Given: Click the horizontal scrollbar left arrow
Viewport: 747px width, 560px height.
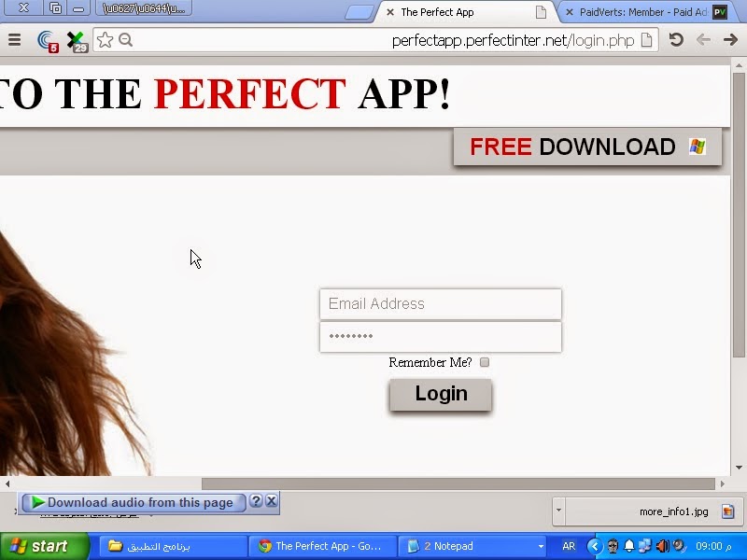Looking at the screenshot, I should [x=7, y=483].
